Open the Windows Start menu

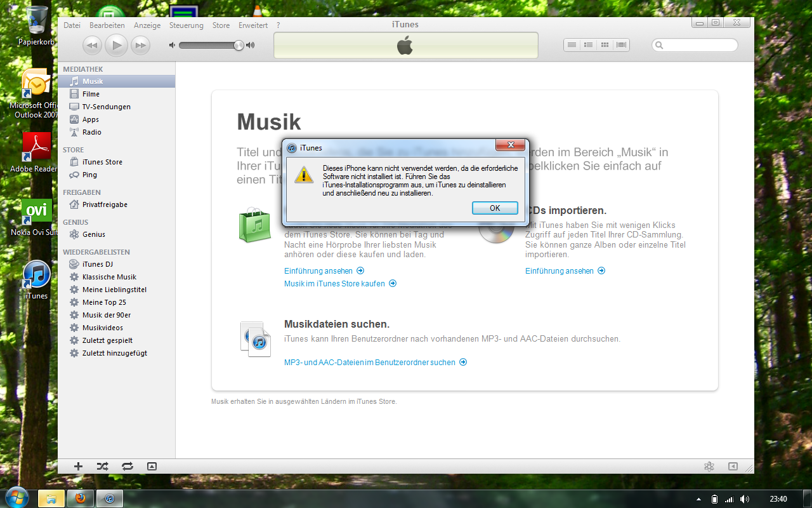(x=16, y=498)
